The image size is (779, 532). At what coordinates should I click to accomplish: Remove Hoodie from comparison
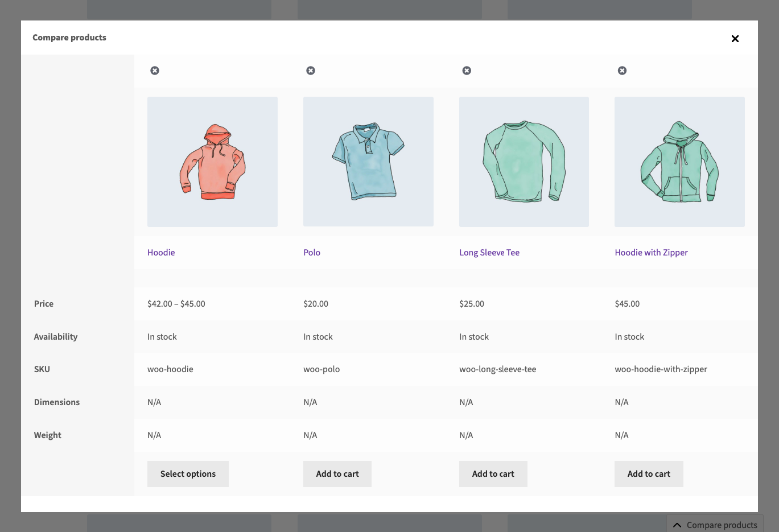(155, 71)
